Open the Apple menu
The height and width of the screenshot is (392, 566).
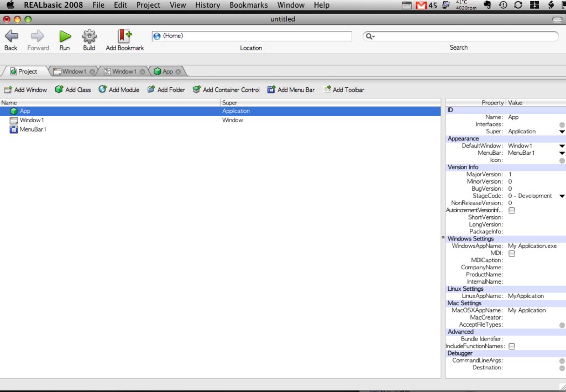click(11, 5)
